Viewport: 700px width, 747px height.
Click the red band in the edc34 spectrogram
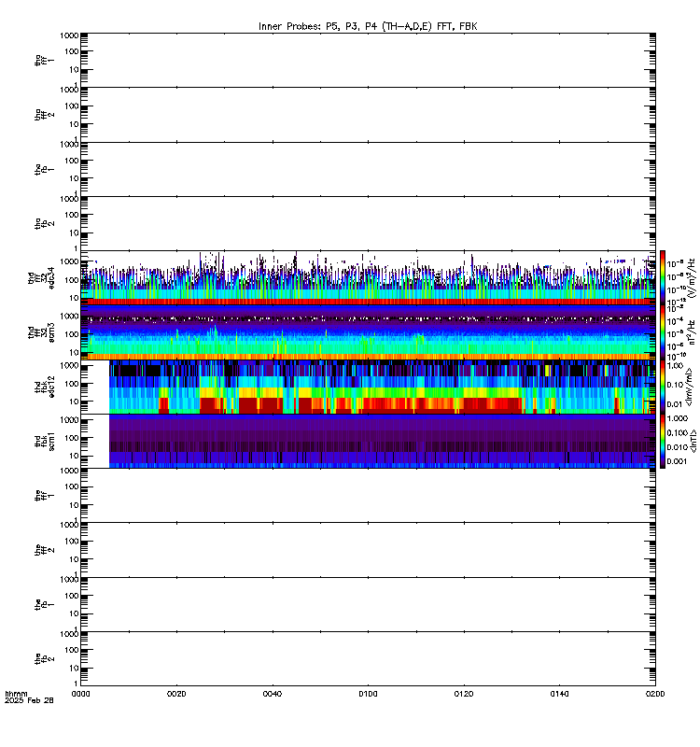coord(368,302)
